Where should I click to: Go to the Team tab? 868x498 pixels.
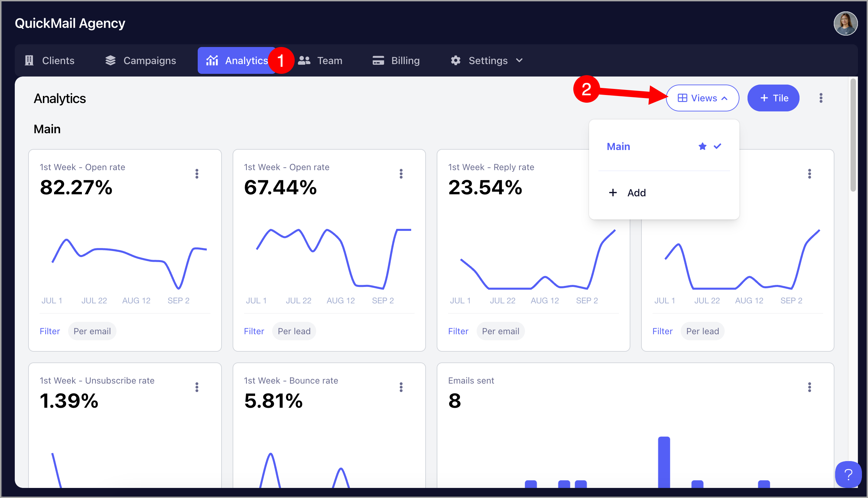tap(320, 60)
